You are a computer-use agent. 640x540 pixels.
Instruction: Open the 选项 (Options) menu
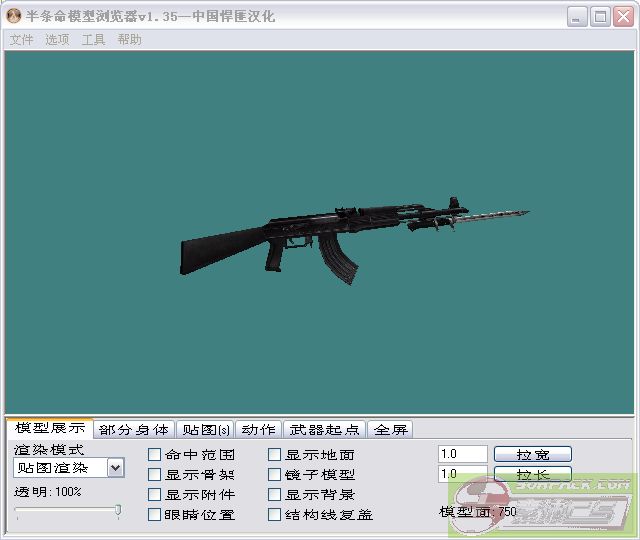click(x=57, y=40)
